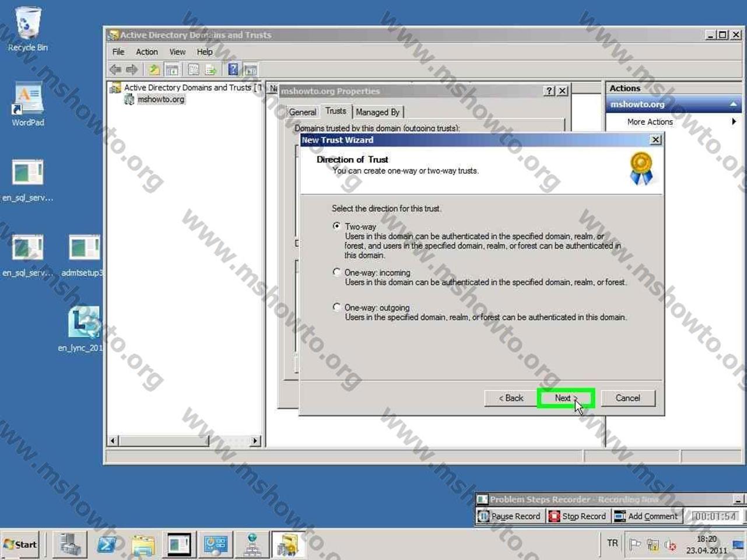Click the right scroll arrow of tree pane
The image size is (747, 560).
tap(255, 441)
